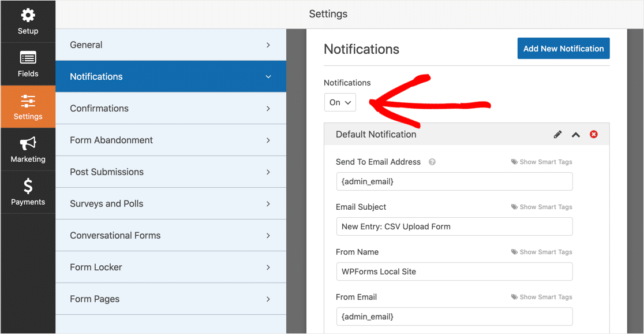Select the Settings sliders icon
This screenshot has height=334, width=644.
tap(28, 101)
